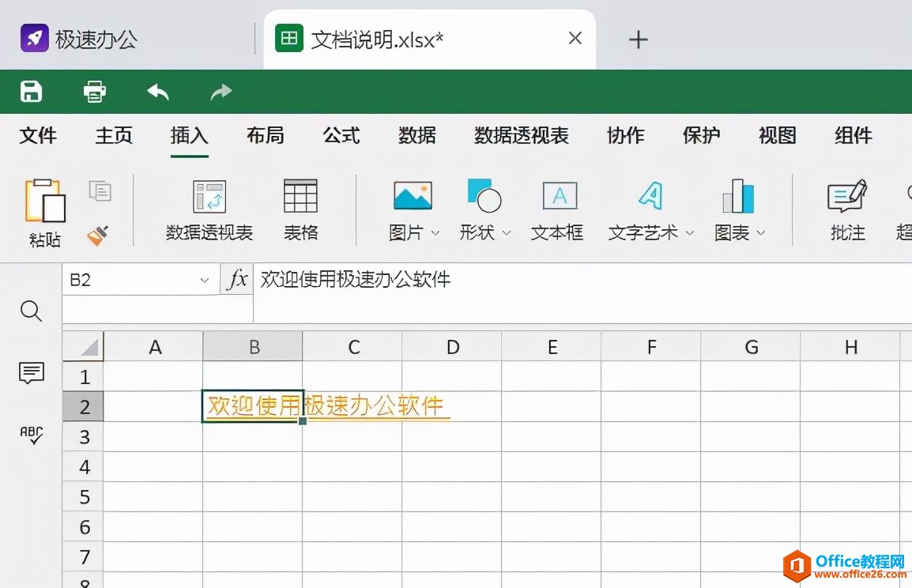Click the Print icon

pyautogui.click(x=94, y=91)
